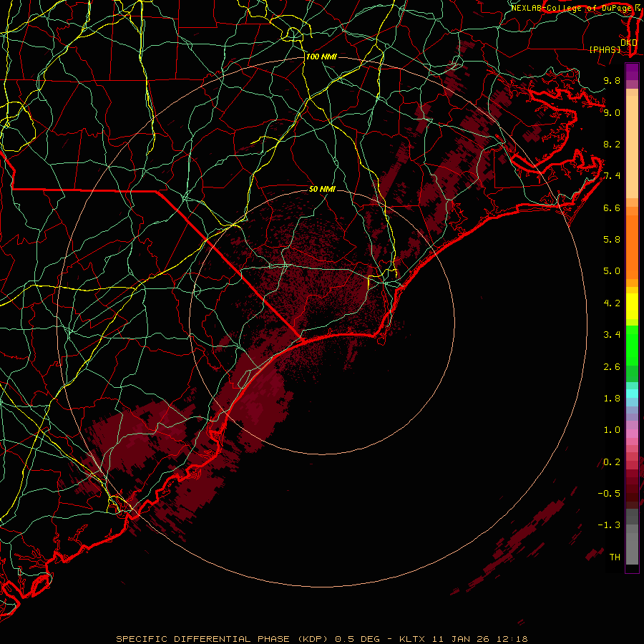Click the 4.2 legend value
This screenshot has height=644, width=644.
click(x=612, y=303)
